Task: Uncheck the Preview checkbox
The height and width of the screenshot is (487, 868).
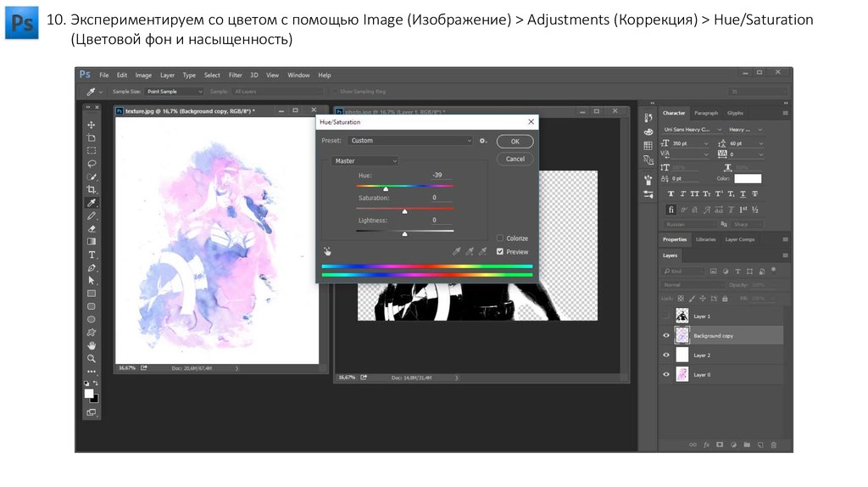Action: point(500,251)
